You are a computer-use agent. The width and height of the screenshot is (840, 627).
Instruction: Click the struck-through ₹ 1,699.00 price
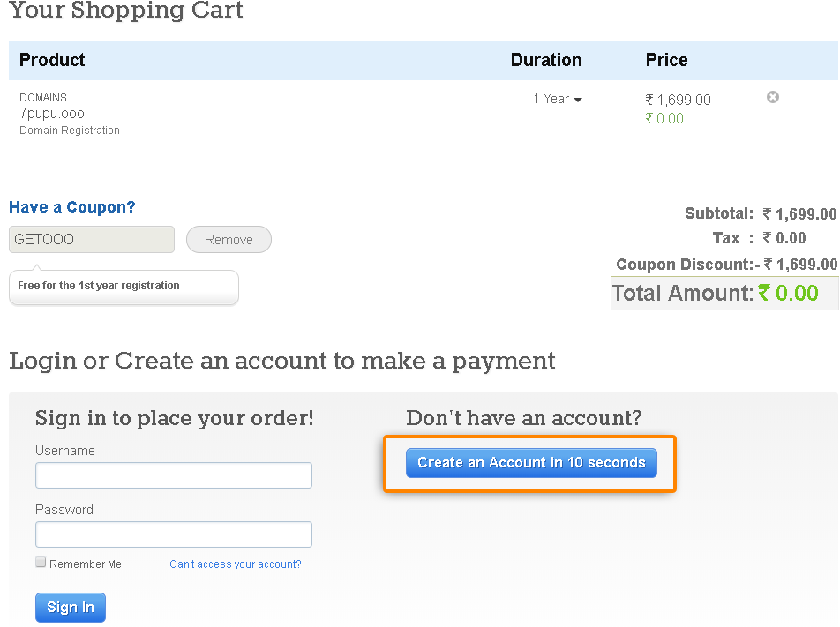click(x=678, y=101)
